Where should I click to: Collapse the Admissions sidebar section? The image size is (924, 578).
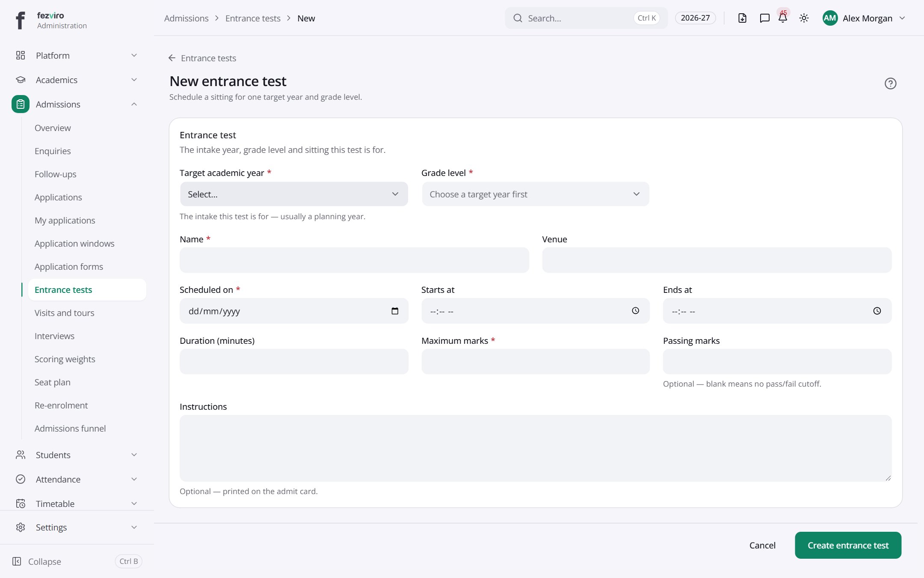pos(134,104)
